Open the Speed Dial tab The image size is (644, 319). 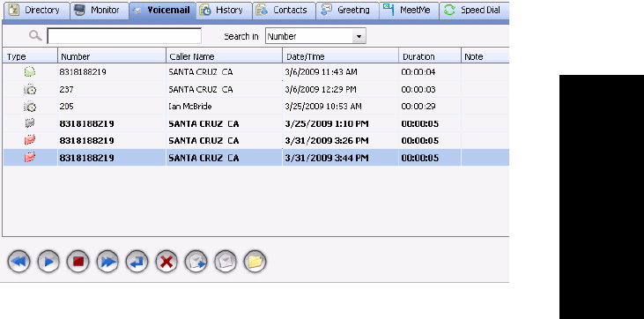click(474, 11)
